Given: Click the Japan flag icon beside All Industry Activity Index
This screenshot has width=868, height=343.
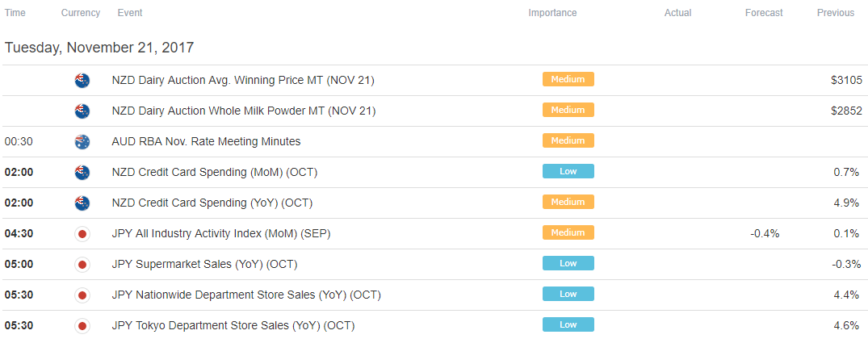Looking at the screenshot, I should [x=82, y=234].
